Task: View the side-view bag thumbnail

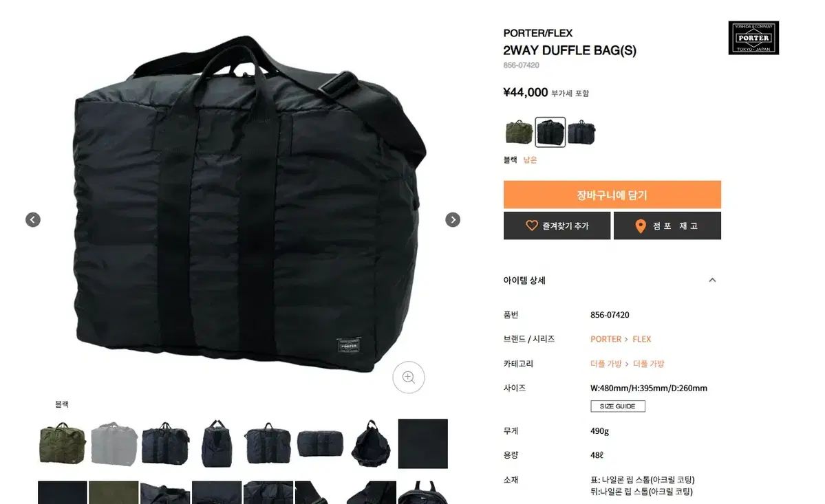Action: [217, 443]
